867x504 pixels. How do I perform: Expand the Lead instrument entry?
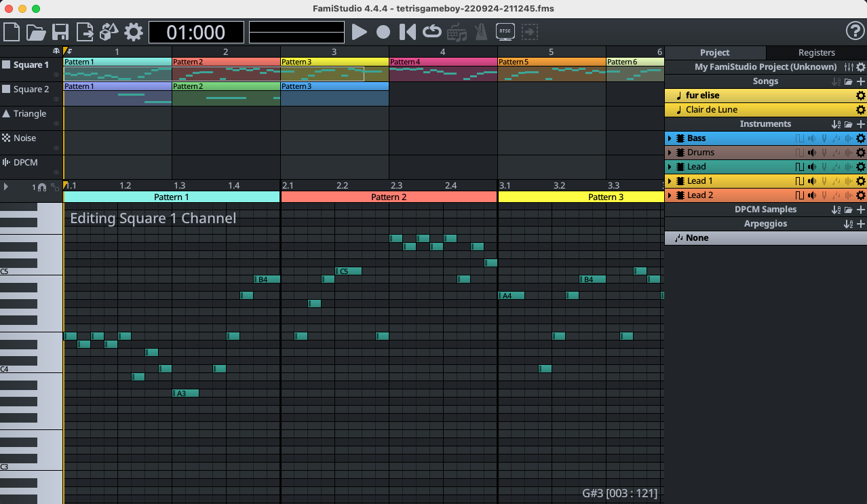click(669, 166)
